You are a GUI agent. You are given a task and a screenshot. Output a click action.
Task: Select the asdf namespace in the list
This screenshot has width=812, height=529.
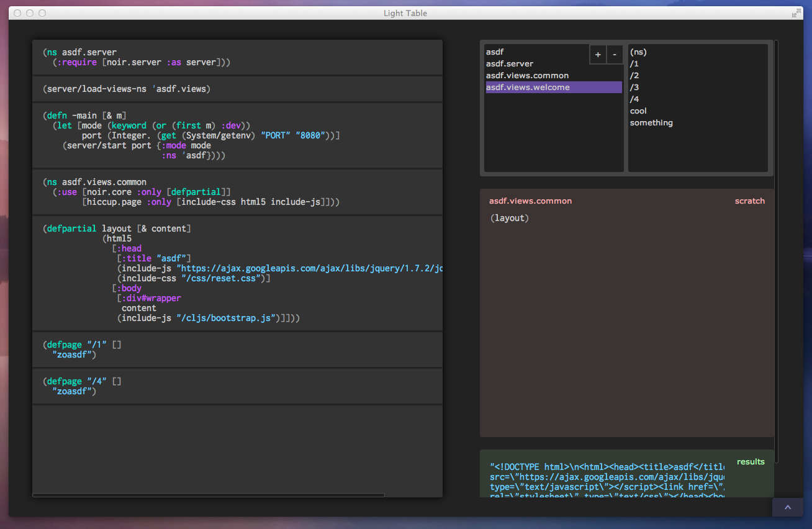click(x=553, y=52)
